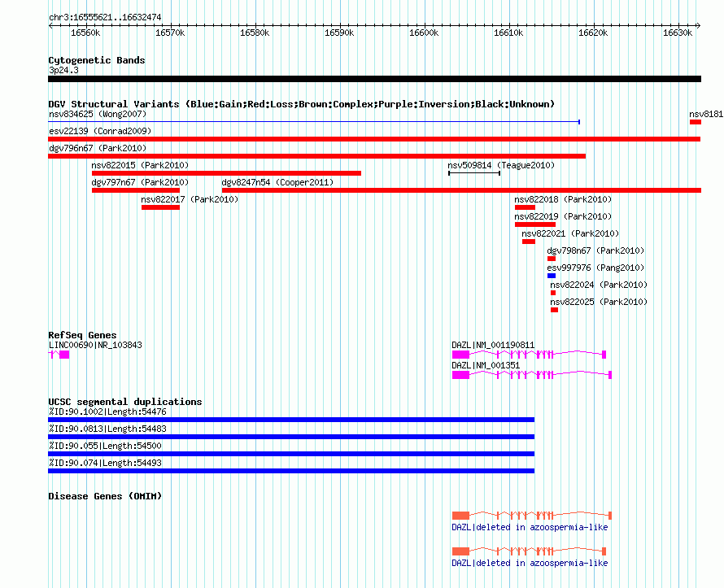Select segmental duplication %ID:90.074|Length:54493 label
The width and height of the screenshot is (724, 588).
[x=105, y=463]
